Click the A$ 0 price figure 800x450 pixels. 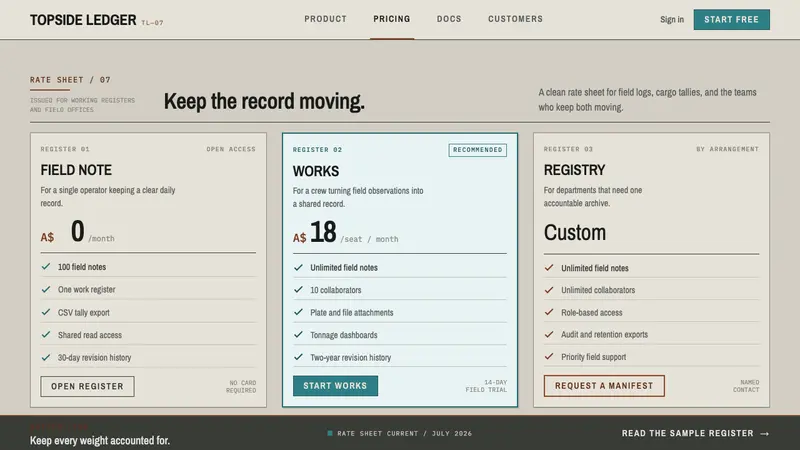63,232
